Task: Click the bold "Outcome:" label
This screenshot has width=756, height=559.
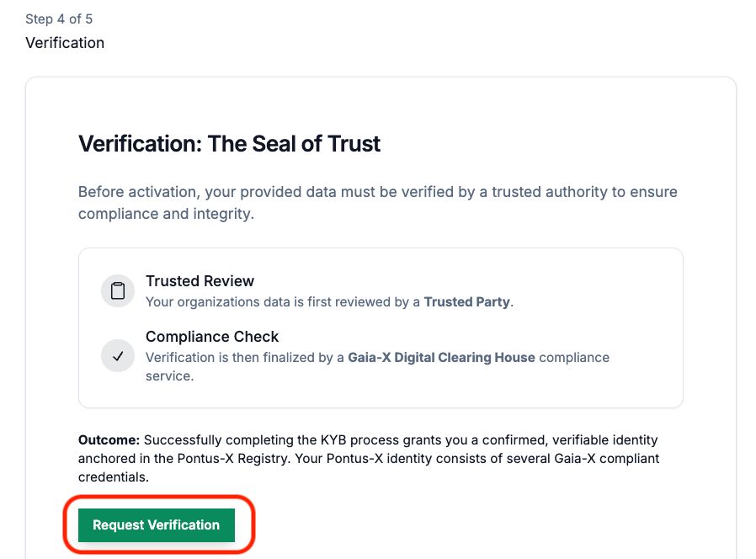Action: [x=109, y=439]
